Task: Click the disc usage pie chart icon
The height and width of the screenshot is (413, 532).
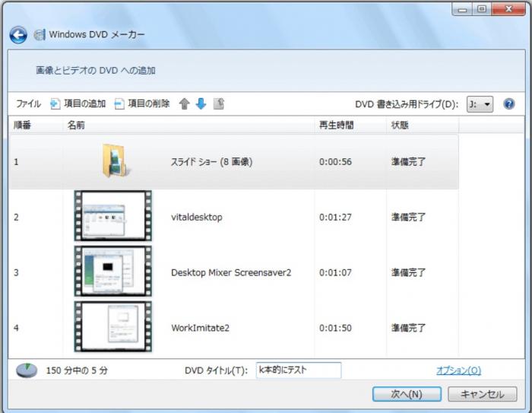Action: [x=27, y=370]
